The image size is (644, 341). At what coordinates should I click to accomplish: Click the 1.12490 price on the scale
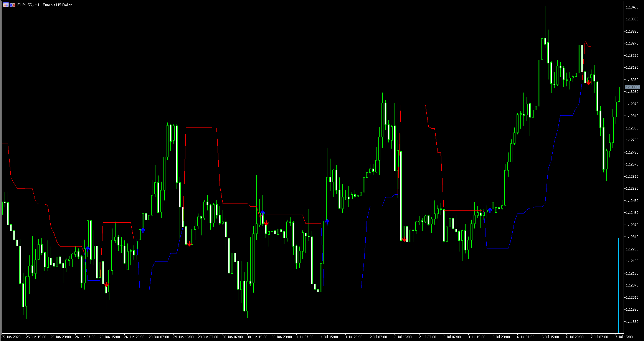[x=632, y=201]
